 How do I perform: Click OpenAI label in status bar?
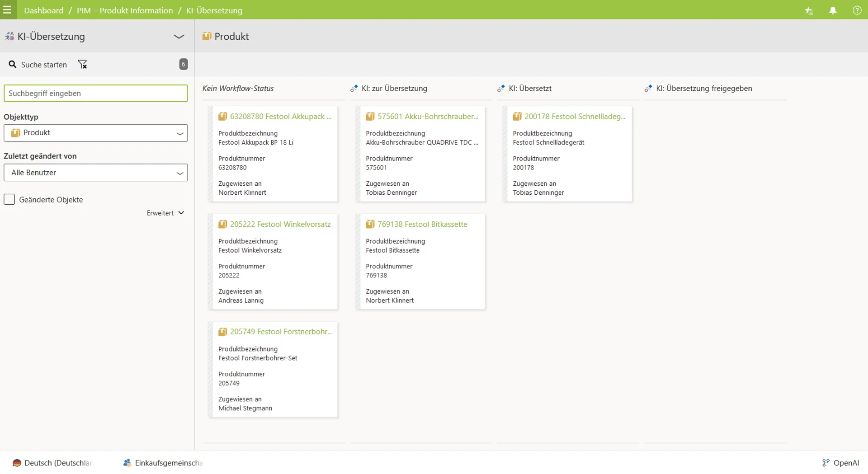tap(846, 463)
